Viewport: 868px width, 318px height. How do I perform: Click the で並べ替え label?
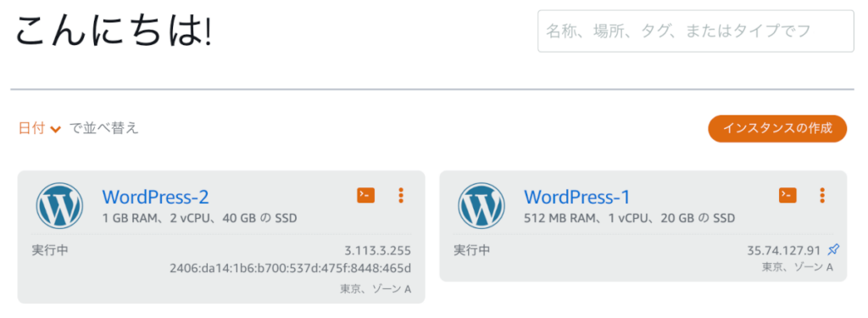(x=103, y=129)
